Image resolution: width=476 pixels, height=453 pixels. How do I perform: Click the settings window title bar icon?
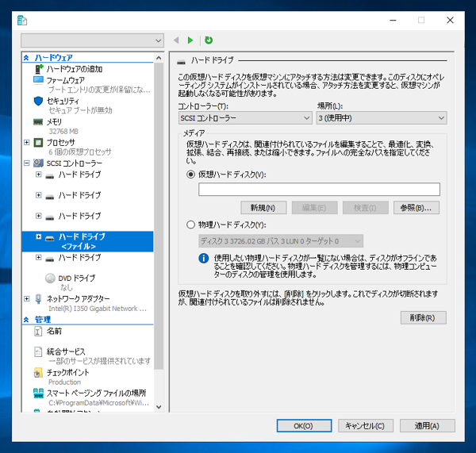tap(22, 21)
